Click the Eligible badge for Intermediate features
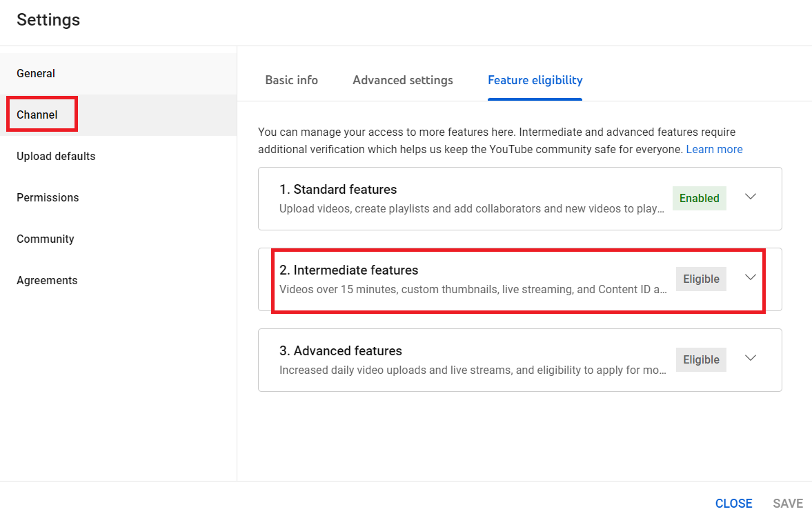Viewport: 812px width, 516px height. [x=701, y=279]
